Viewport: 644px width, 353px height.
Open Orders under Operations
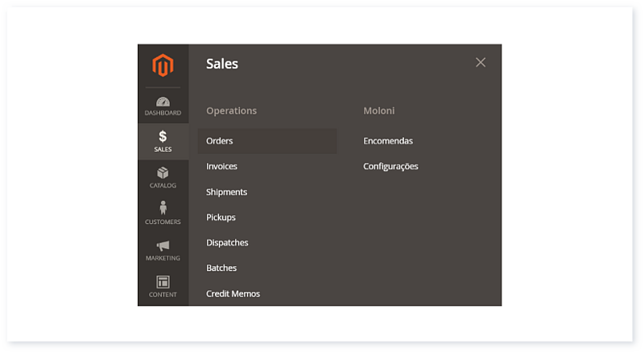coord(267,141)
